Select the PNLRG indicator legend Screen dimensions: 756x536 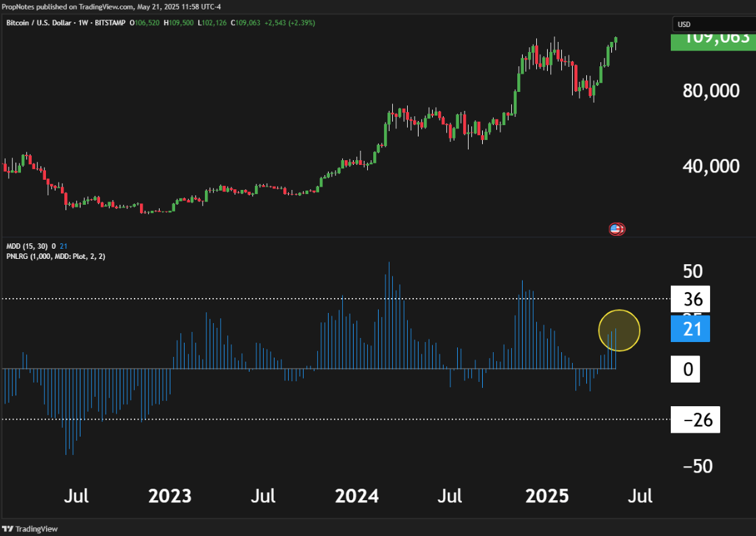[x=55, y=256]
